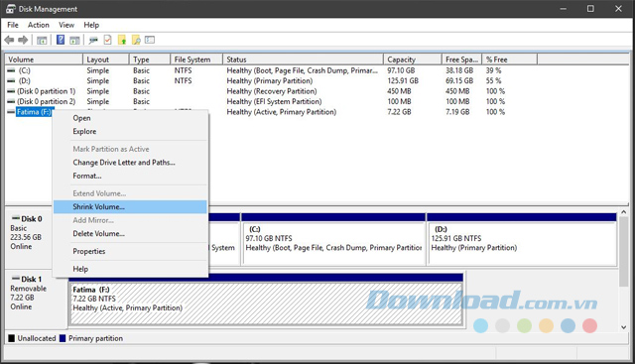635x364 pixels.
Task: Open Properties from the context menu
Action: 130,251
